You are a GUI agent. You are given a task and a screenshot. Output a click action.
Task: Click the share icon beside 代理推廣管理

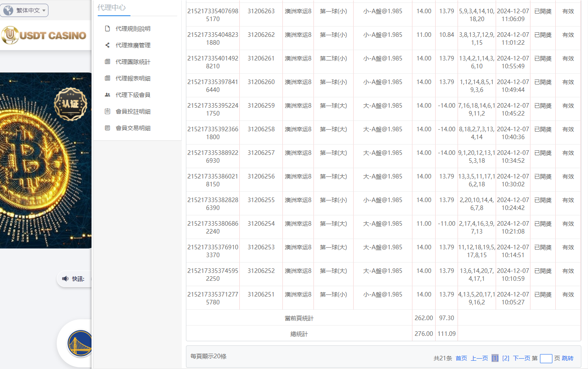click(x=108, y=45)
